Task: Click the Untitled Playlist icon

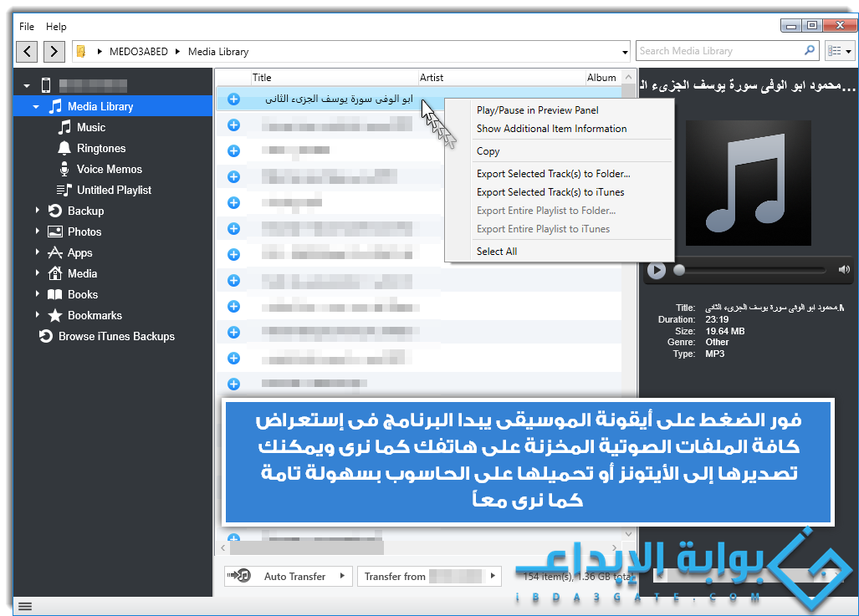Action: [x=64, y=190]
